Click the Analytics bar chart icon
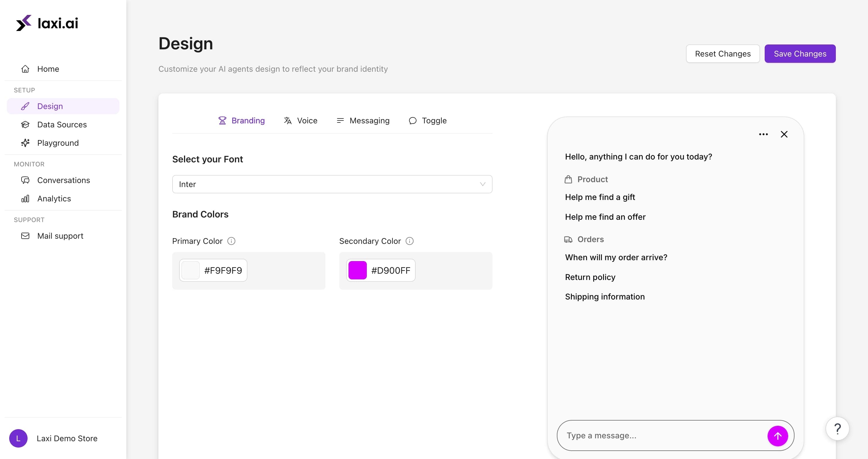The width and height of the screenshot is (868, 459). (25, 199)
